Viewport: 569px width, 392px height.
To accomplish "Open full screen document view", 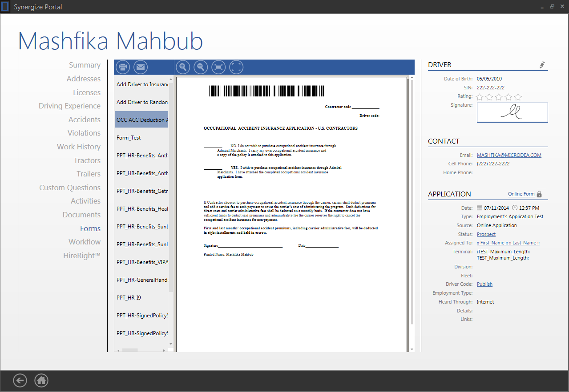I will click(236, 67).
